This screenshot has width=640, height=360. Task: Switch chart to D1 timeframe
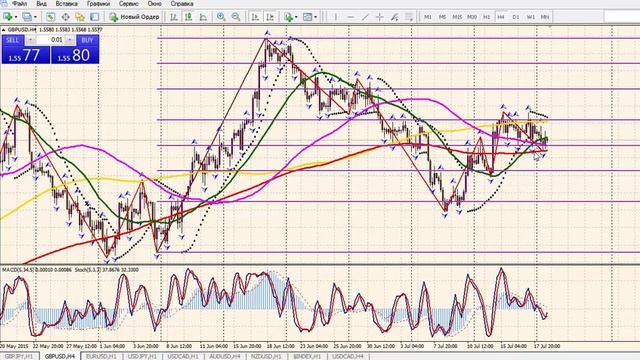point(516,17)
